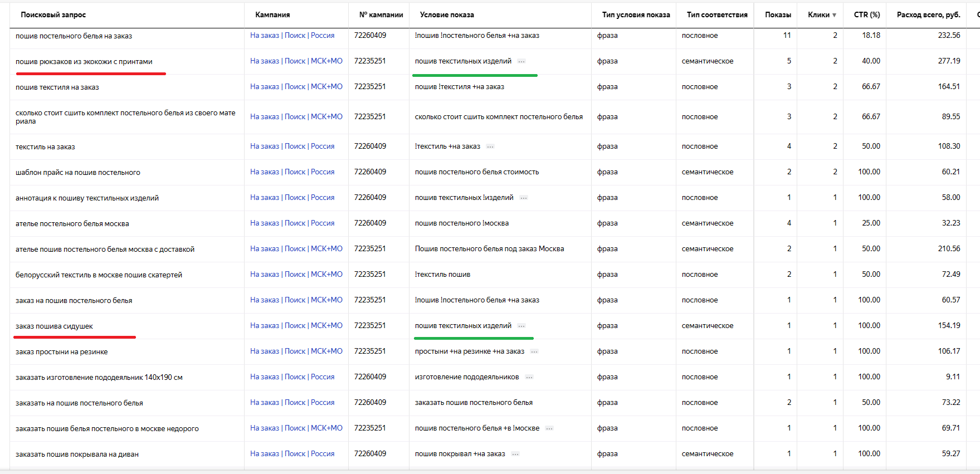Image resolution: width=980 pixels, height=474 pixels.
Task: Sort by 'Расход всего, руб.' header
Action: [x=929, y=14]
